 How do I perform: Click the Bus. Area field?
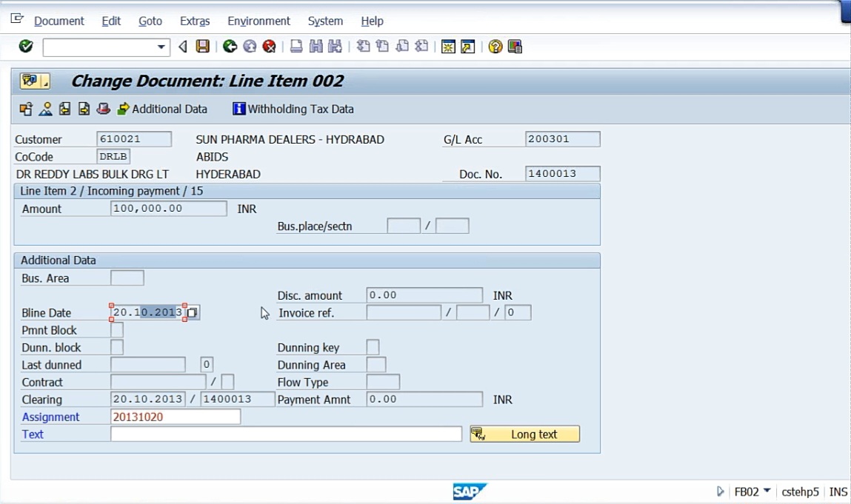coord(127,278)
